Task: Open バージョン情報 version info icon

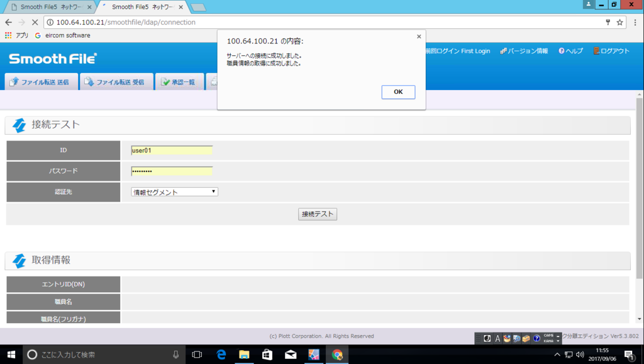Action: (x=504, y=51)
